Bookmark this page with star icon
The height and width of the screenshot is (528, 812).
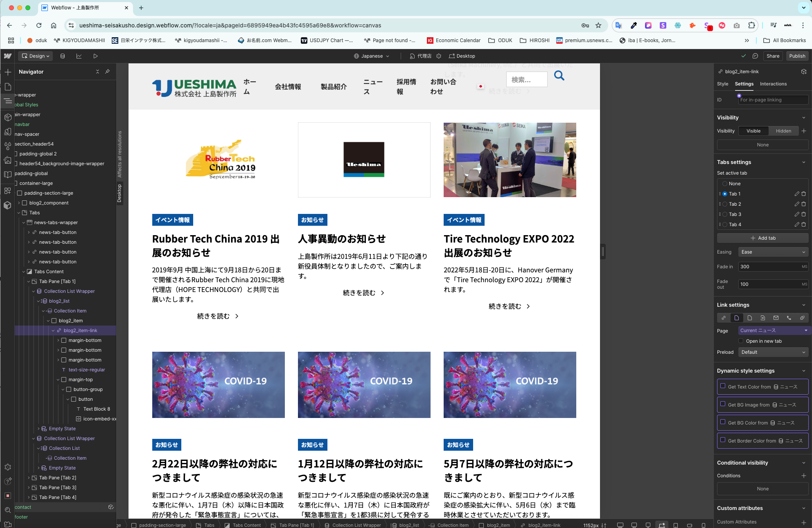(x=598, y=25)
